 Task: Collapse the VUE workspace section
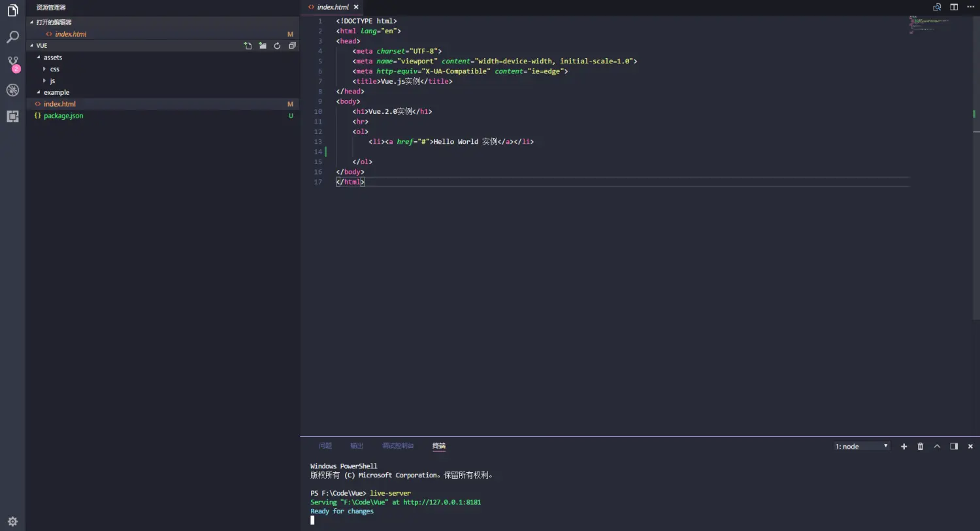[x=37, y=46]
